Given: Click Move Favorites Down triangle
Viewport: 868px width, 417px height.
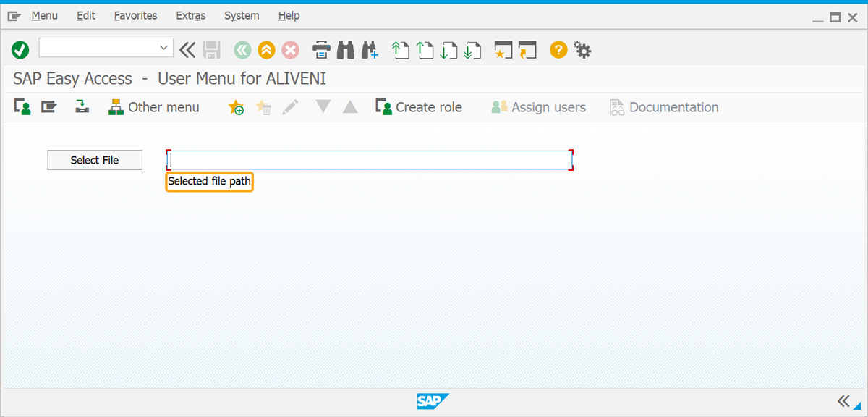Looking at the screenshot, I should 323,106.
